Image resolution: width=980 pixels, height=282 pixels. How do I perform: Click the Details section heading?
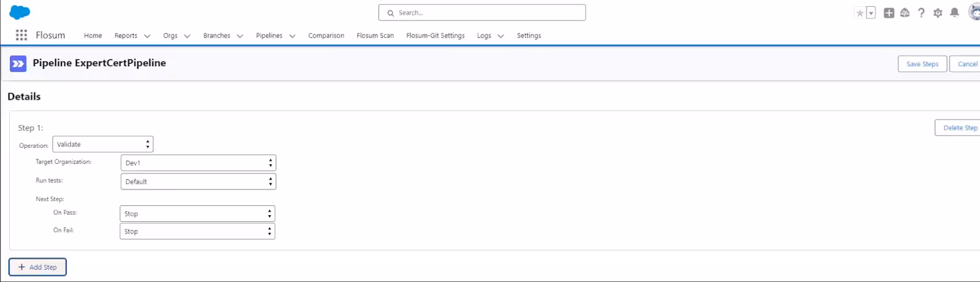click(24, 96)
